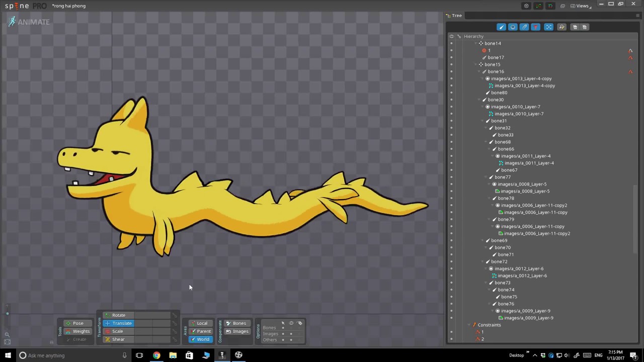Select the Rotate transform tool
644x362 pixels.
coord(119,315)
